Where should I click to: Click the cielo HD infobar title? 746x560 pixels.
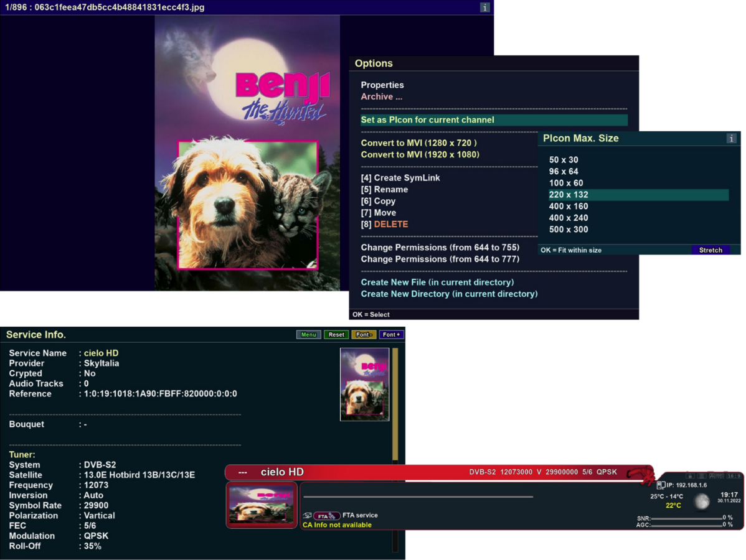[282, 472]
